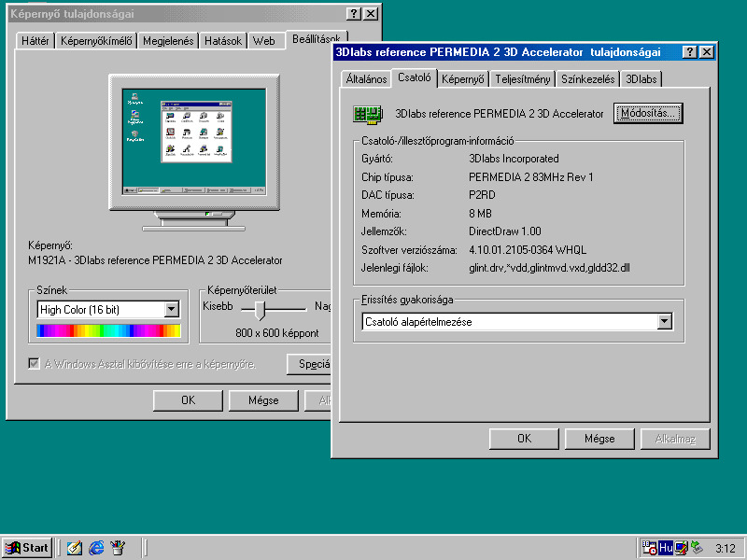Click the 3Dlabs Incorporated manufacturer text
747x560 pixels.
point(514,159)
